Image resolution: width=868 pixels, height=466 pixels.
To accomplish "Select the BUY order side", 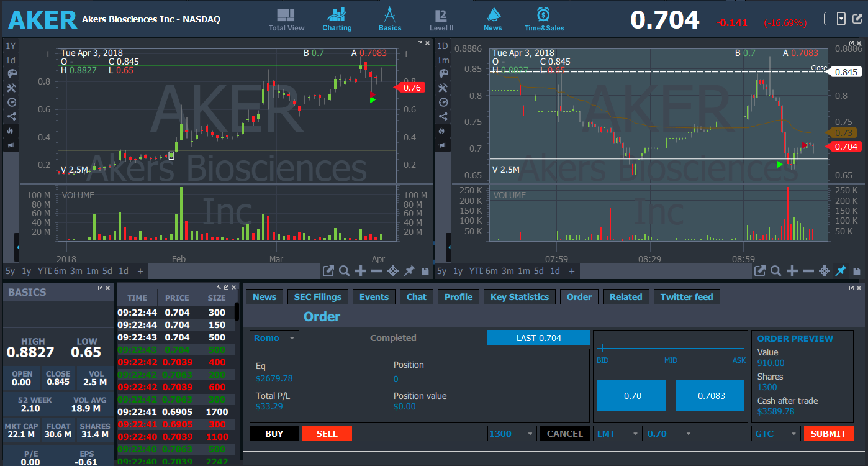I will 274,434.
